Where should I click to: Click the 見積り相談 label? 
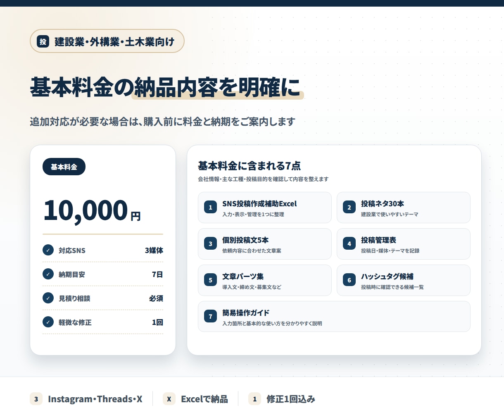coord(74,298)
